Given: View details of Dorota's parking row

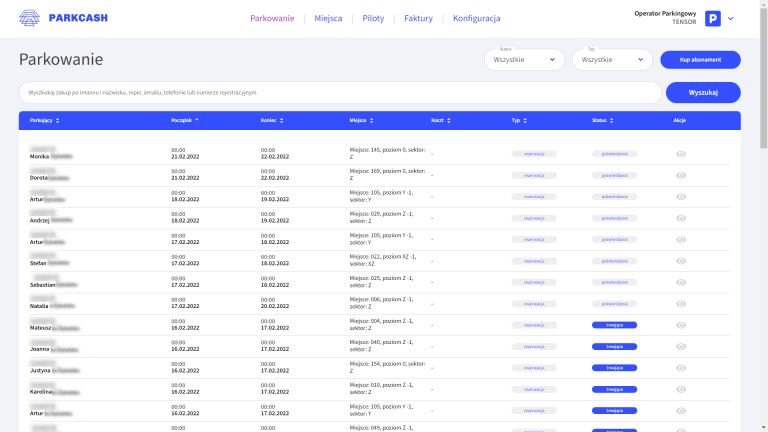Looking at the screenshot, I should 681,175.
